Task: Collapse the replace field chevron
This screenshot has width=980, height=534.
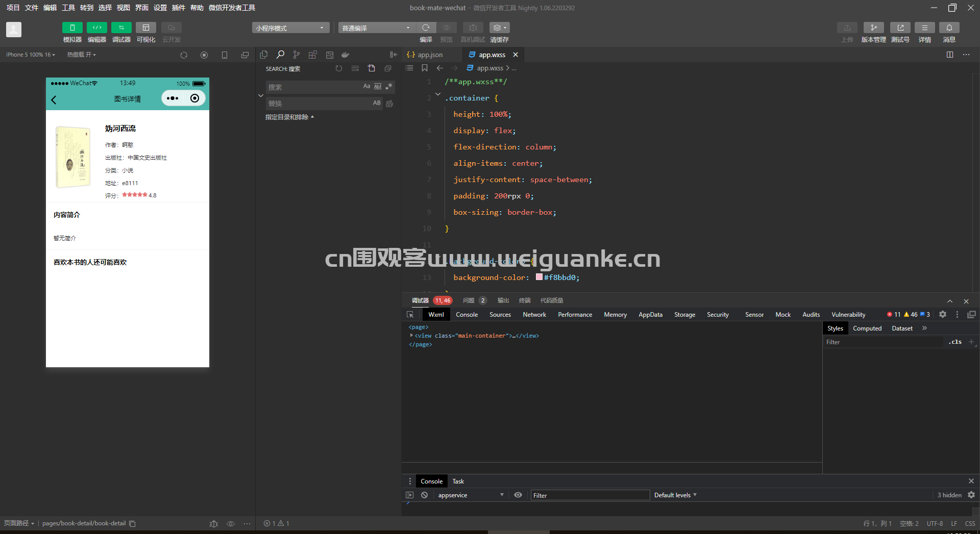Action: (261, 95)
